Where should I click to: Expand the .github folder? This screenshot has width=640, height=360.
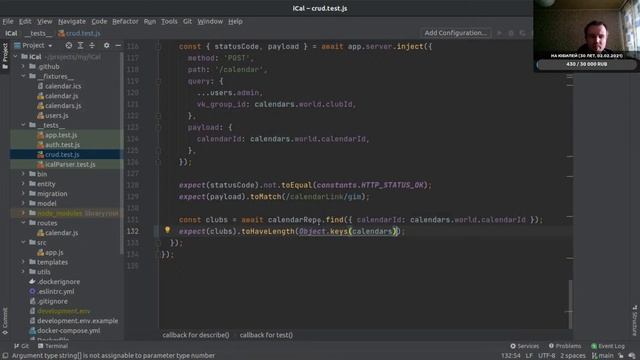pos(23,67)
